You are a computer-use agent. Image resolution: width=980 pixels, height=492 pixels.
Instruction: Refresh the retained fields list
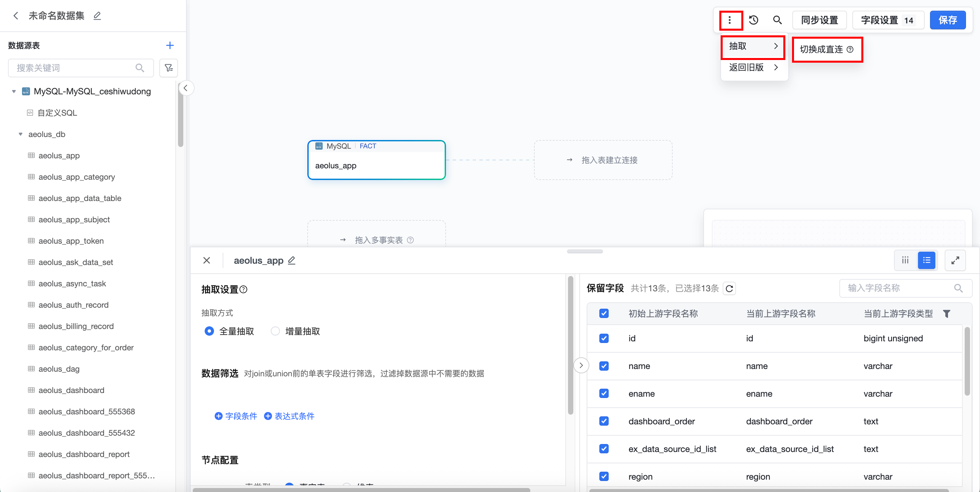[x=729, y=288]
